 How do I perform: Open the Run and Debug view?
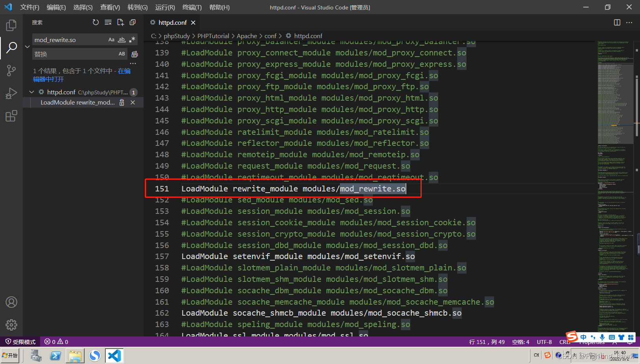pos(11,93)
